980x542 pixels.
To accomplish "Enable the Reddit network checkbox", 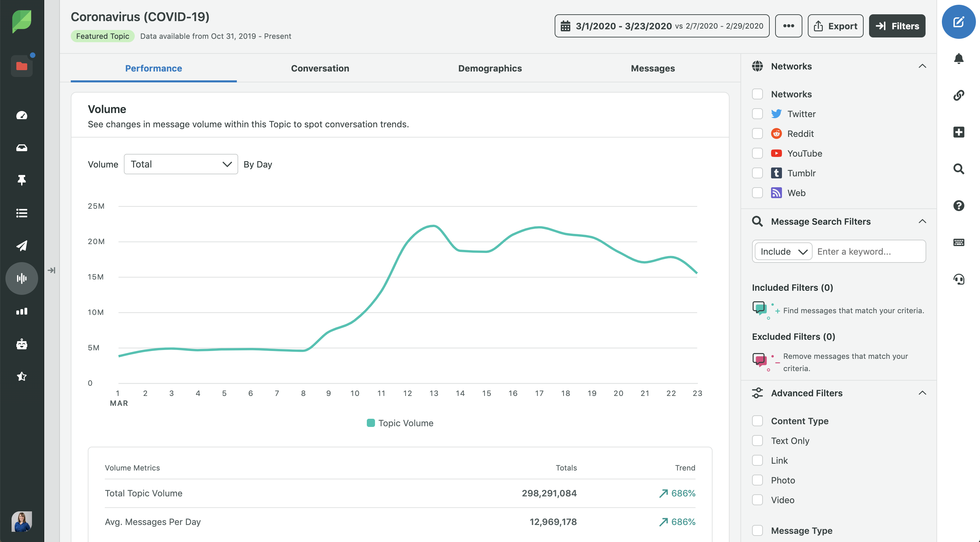I will pos(757,133).
